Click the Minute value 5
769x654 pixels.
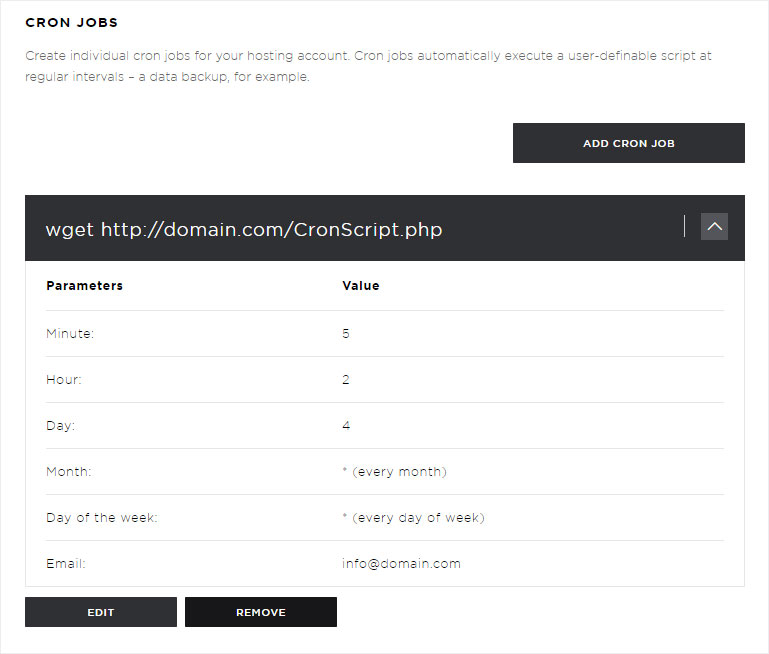[346, 333]
